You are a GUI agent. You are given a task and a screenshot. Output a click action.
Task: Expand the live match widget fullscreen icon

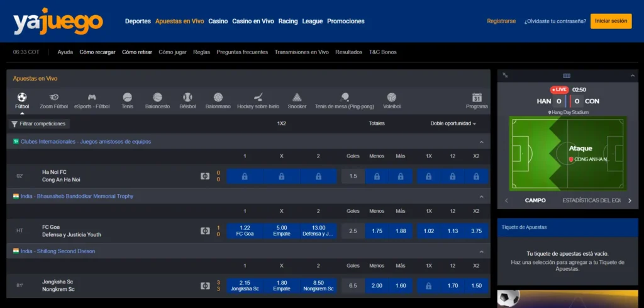click(x=505, y=75)
